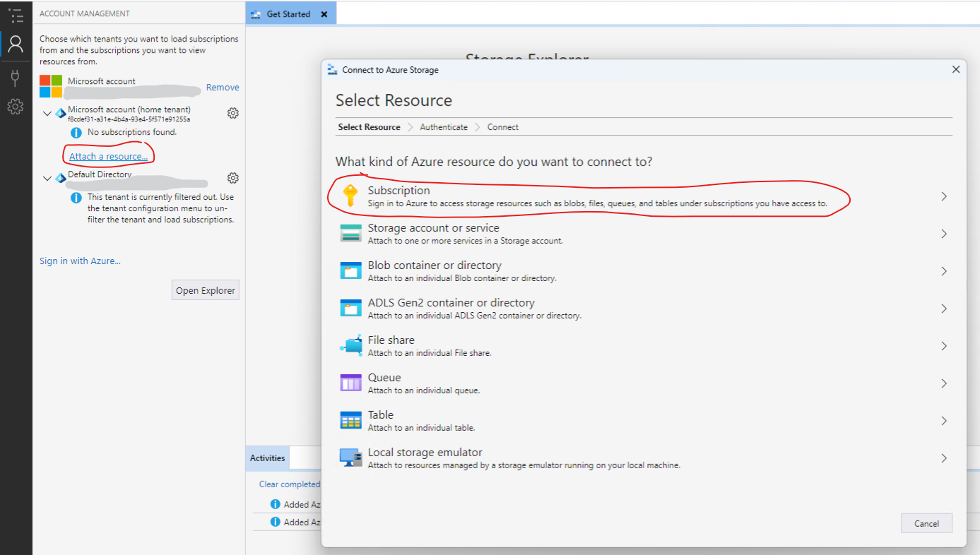
Task: Click the Table grid icon
Action: 350,420
